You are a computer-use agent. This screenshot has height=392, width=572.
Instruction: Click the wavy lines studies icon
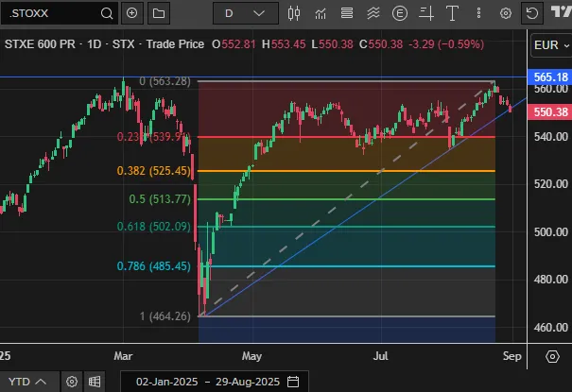pos(373,13)
